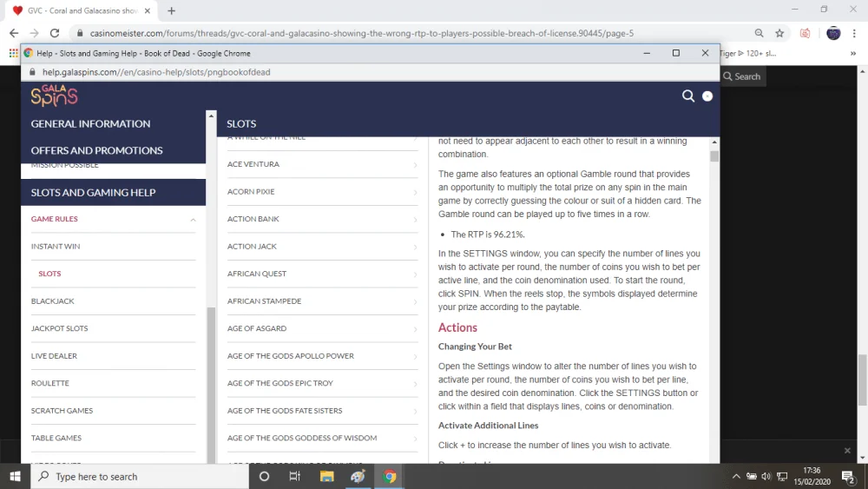Screen dimensions: 868x489
Task: Click the popup window address bar URL
Action: tap(156, 72)
